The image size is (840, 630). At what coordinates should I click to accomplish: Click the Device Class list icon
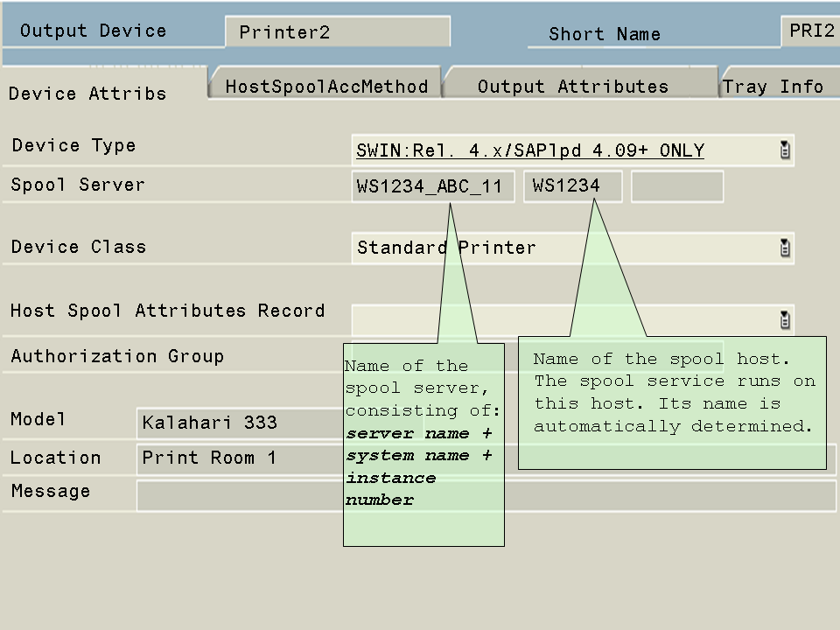(785, 248)
